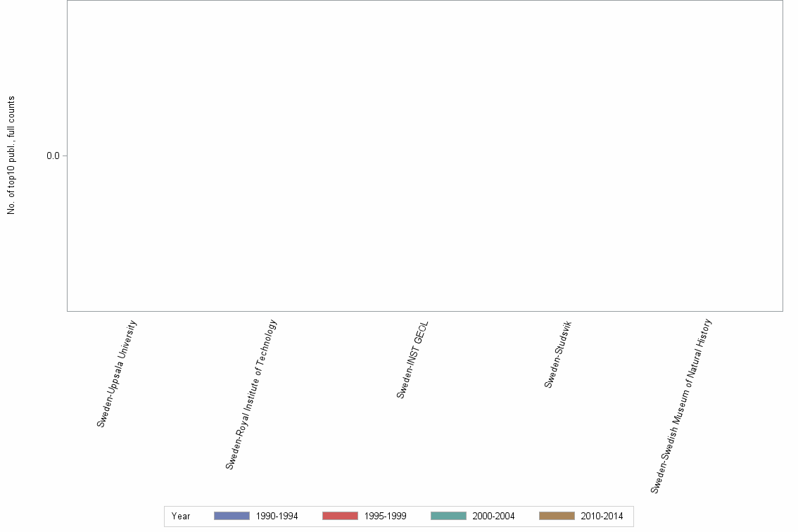
Task: Select the Sweden-Uppsala University axis label
Action: tap(115, 371)
